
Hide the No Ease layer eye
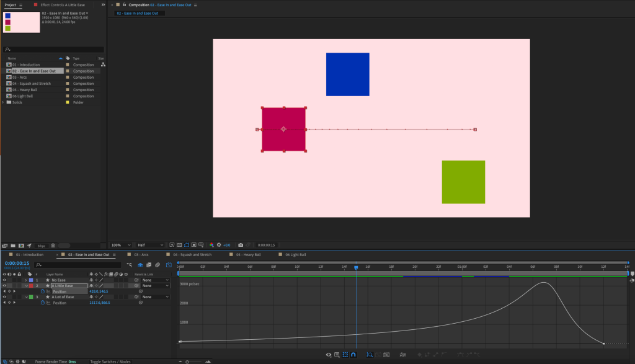tap(4, 280)
